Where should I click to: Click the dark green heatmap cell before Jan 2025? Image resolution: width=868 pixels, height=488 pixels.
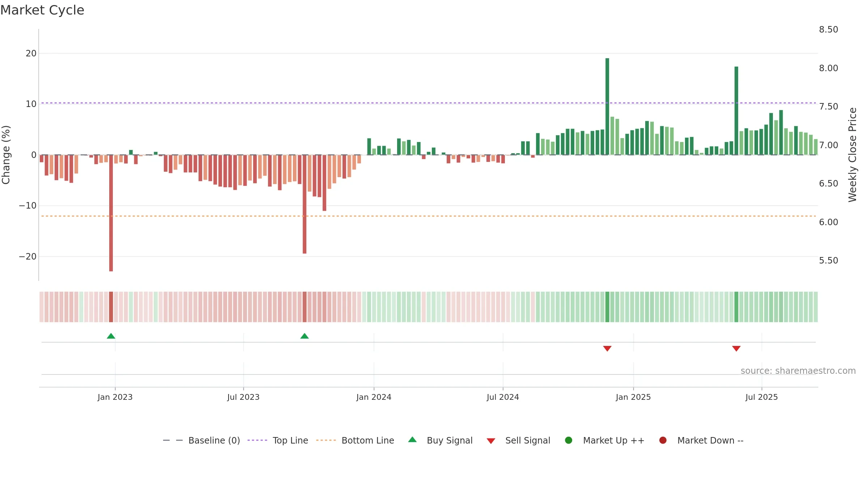coord(607,307)
